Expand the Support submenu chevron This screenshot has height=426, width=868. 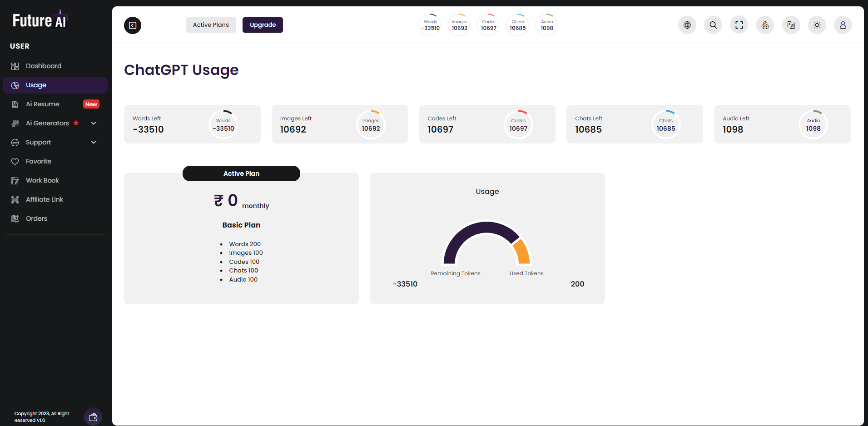pos(94,142)
